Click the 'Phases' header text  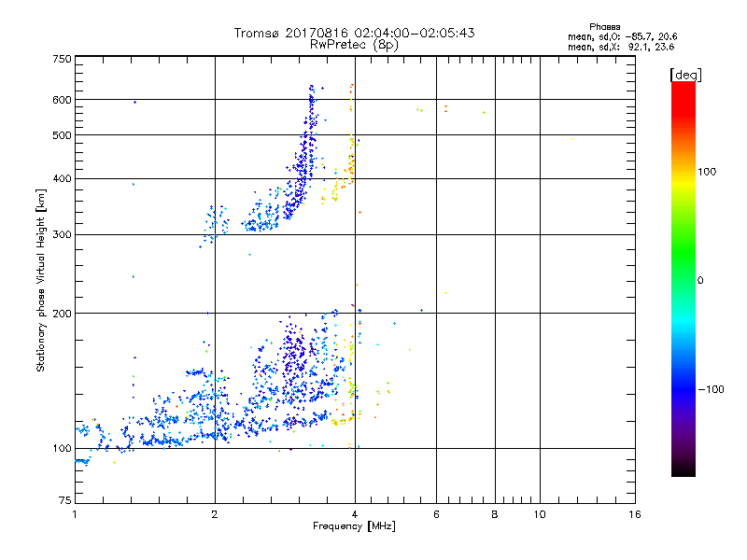[604, 27]
